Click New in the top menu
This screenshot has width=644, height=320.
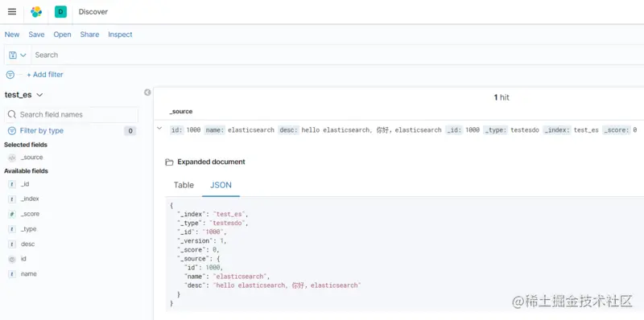tap(12, 35)
